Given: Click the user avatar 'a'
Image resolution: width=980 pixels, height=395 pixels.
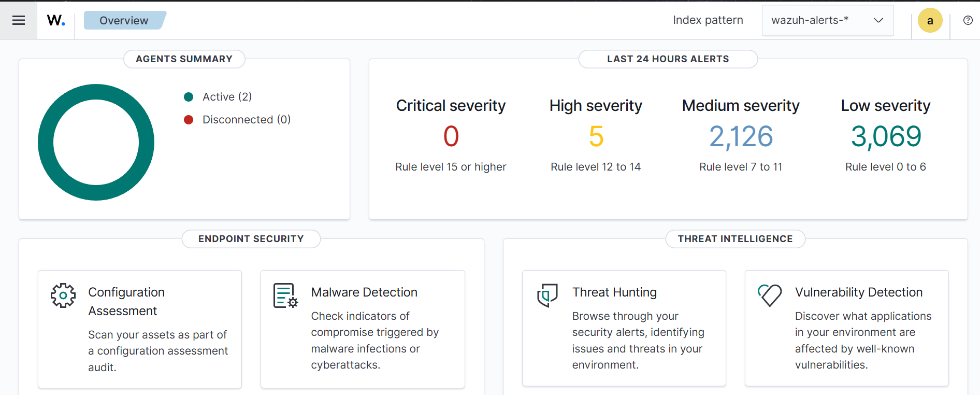Looking at the screenshot, I should [x=930, y=21].
